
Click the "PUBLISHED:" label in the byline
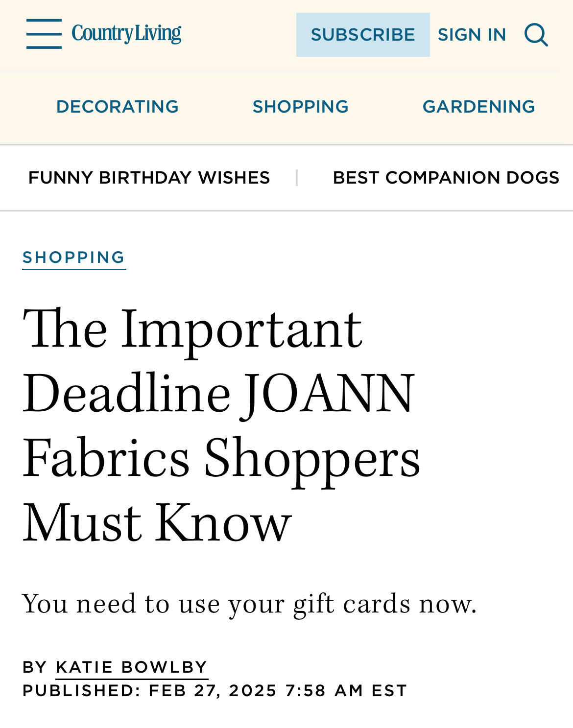click(x=81, y=690)
